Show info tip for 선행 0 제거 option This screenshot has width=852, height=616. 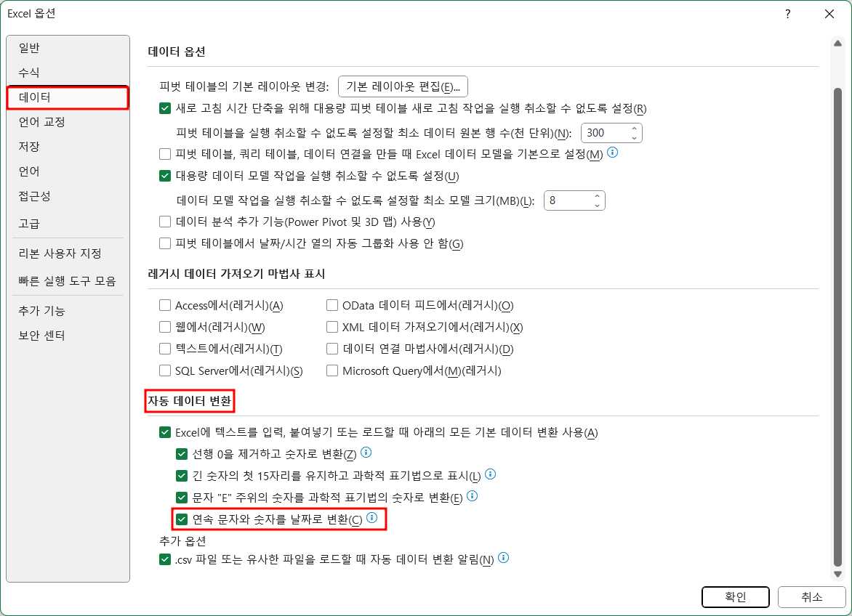coord(366,452)
